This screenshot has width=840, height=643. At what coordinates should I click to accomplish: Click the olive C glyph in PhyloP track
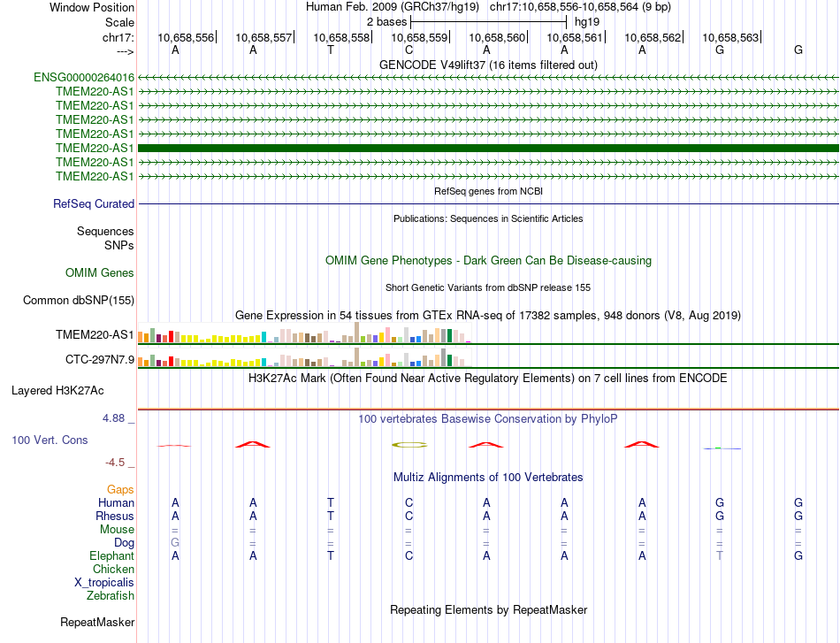[409, 445]
